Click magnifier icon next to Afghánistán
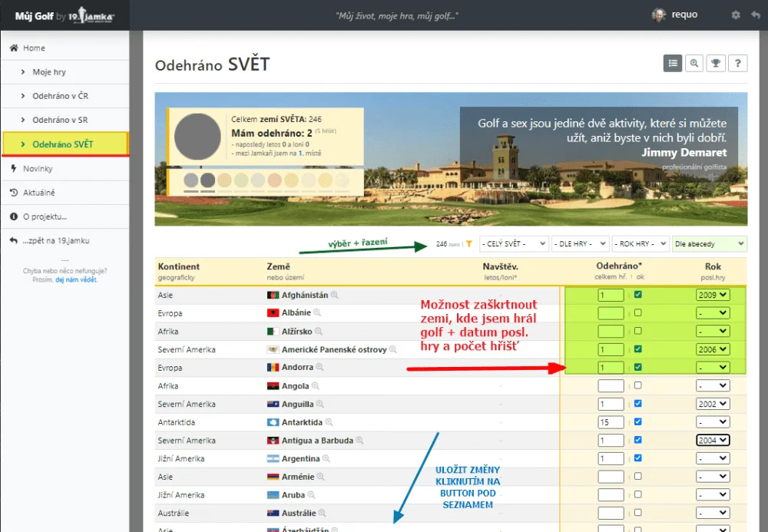This screenshot has width=768, height=532. coord(335,295)
